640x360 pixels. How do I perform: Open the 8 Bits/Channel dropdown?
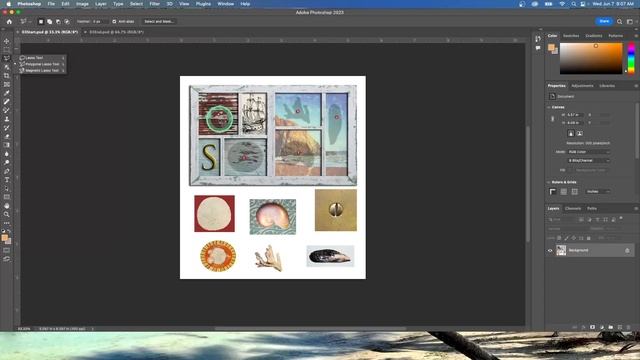[x=588, y=160]
